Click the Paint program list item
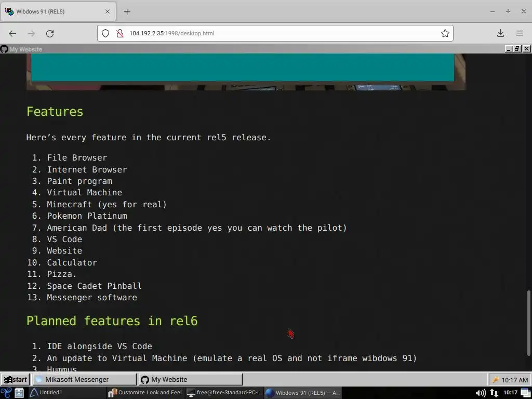Screen dimensions: 532x399 click(79, 181)
